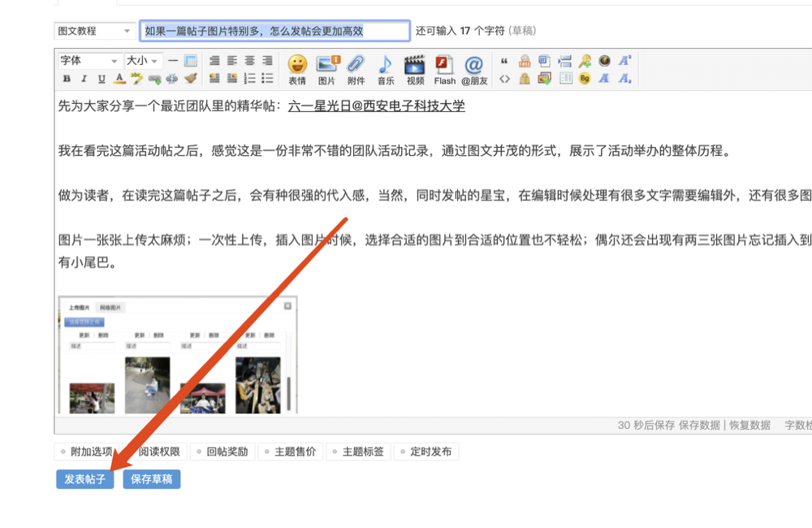Click the 保存草稿 save draft button
Screen dimensions: 812x528
(x=152, y=479)
